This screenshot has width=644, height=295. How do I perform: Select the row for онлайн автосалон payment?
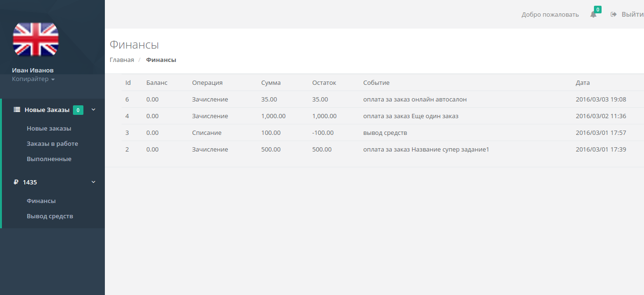point(415,100)
